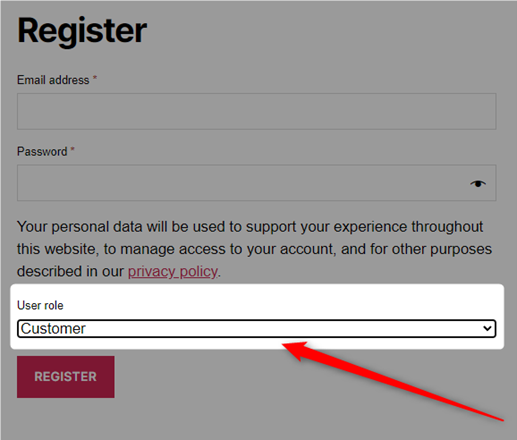This screenshot has height=440, width=517.
Task: Focus the Password input field
Action: coord(257,183)
